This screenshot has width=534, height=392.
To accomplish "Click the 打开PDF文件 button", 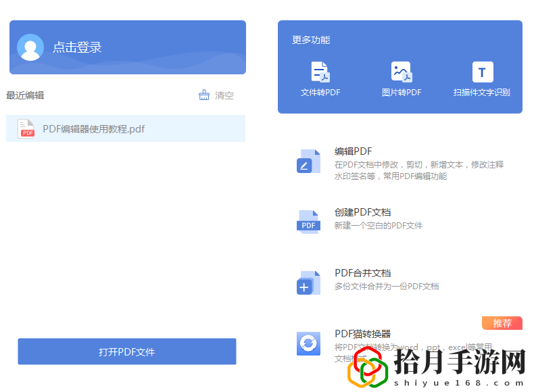I will (x=127, y=351).
